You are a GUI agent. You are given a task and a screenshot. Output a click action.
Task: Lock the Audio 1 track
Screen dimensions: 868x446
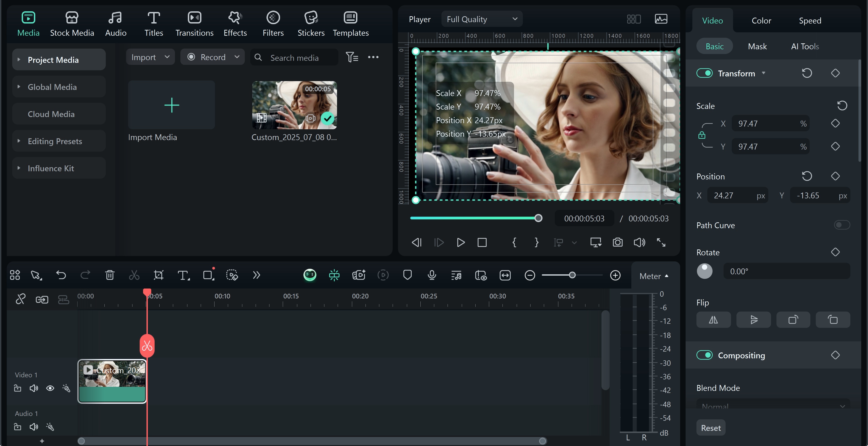click(x=18, y=427)
